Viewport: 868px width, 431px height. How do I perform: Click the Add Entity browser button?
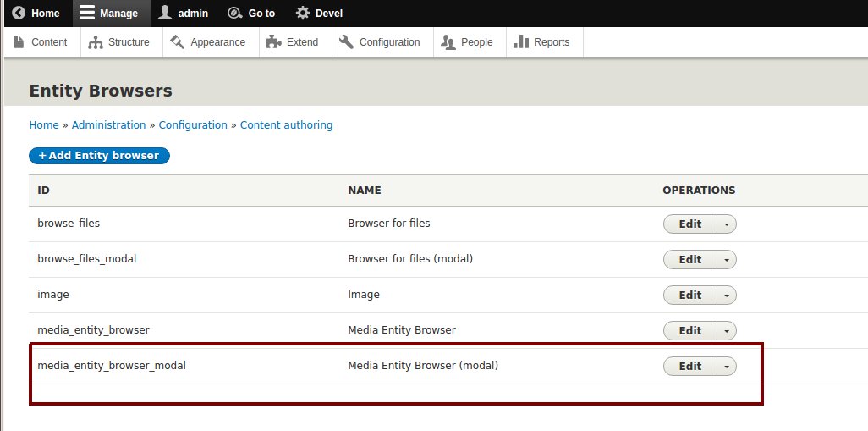pyautogui.click(x=99, y=156)
